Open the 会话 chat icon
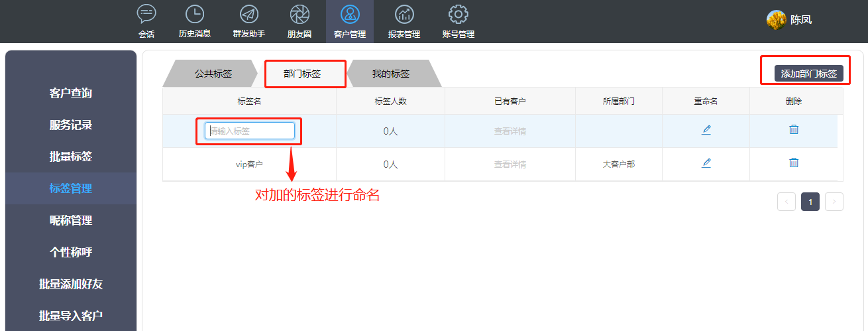The height and width of the screenshot is (331, 868). pyautogui.click(x=146, y=14)
